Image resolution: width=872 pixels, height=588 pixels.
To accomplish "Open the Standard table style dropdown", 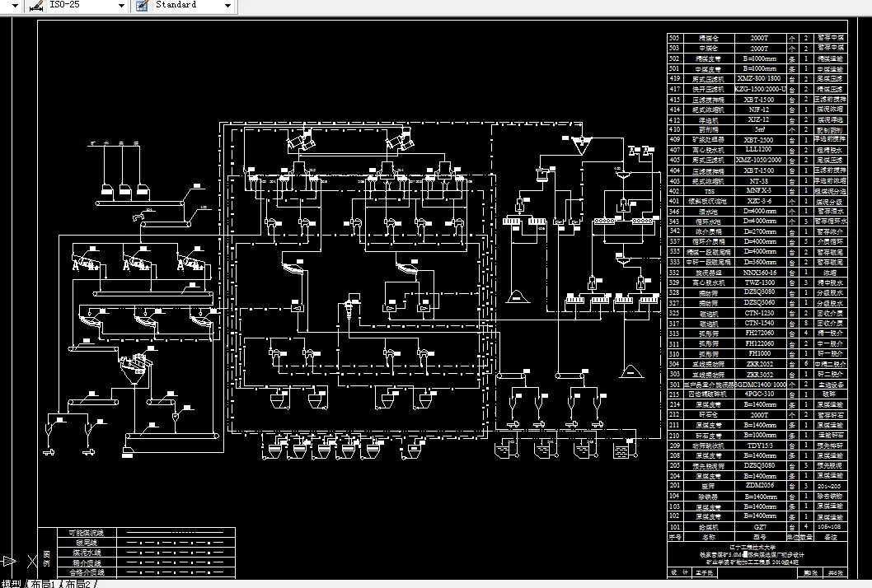I will coord(227,6).
